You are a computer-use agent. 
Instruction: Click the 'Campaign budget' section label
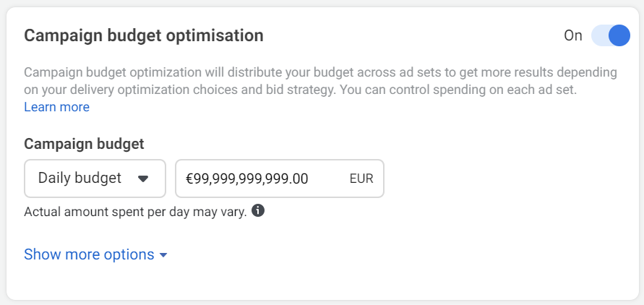(84, 144)
